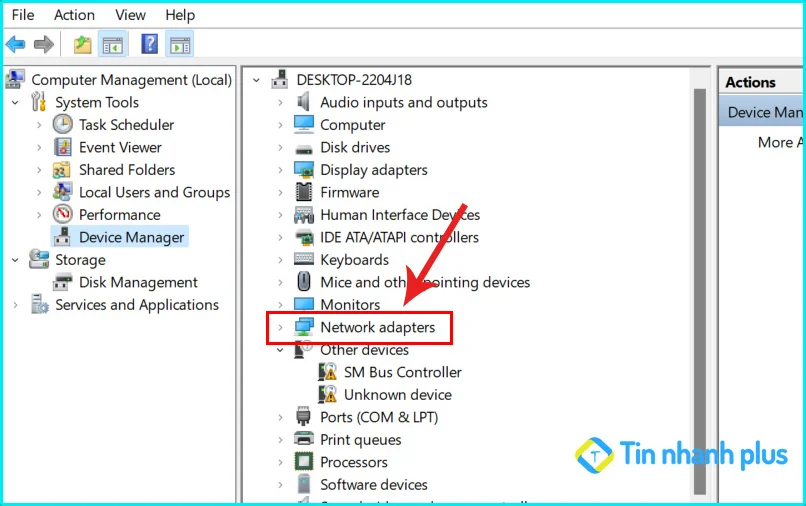Open the Action menu
The height and width of the screenshot is (506, 806).
pos(75,15)
